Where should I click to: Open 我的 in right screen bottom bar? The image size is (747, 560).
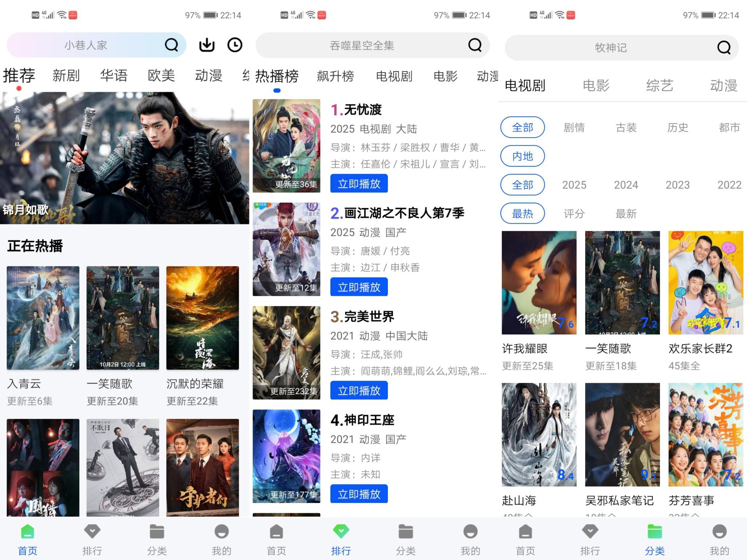tap(719, 540)
